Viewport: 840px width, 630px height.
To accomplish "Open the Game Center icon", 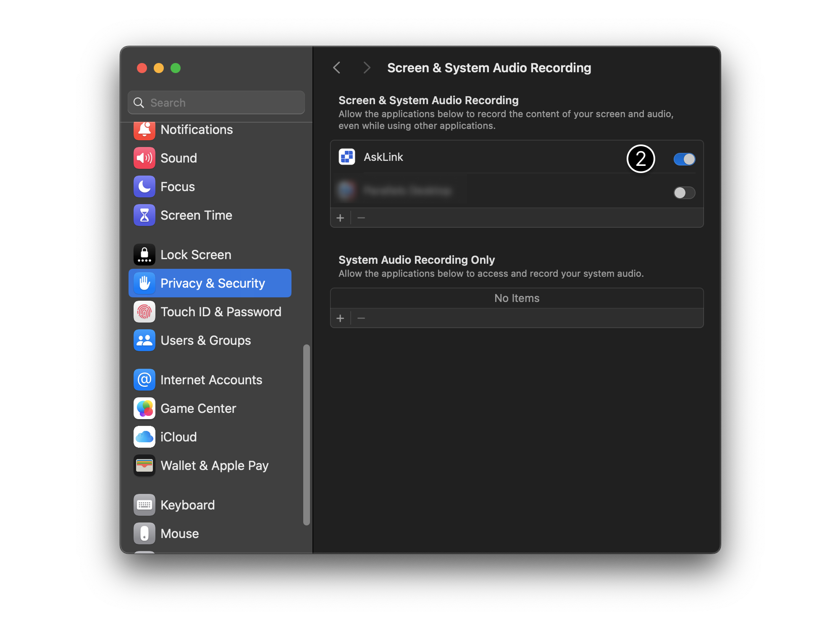I will tap(144, 408).
